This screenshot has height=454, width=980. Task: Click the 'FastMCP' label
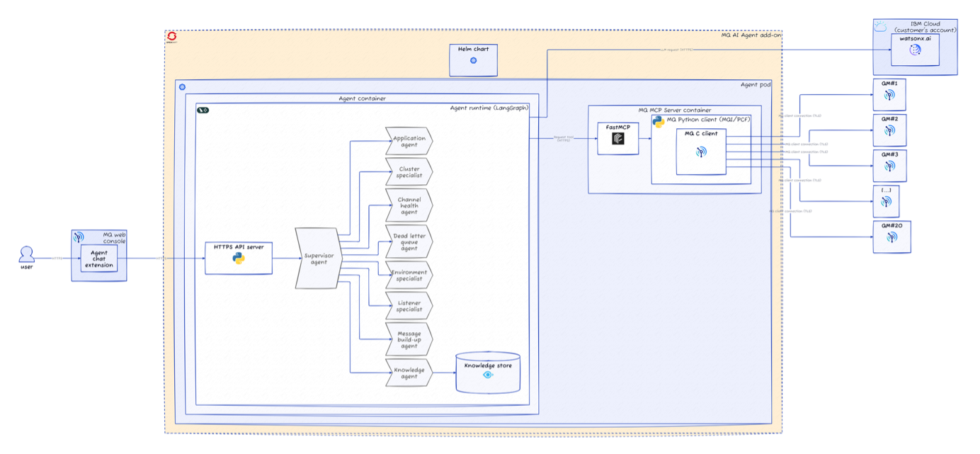pyautogui.click(x=619, y=127)
